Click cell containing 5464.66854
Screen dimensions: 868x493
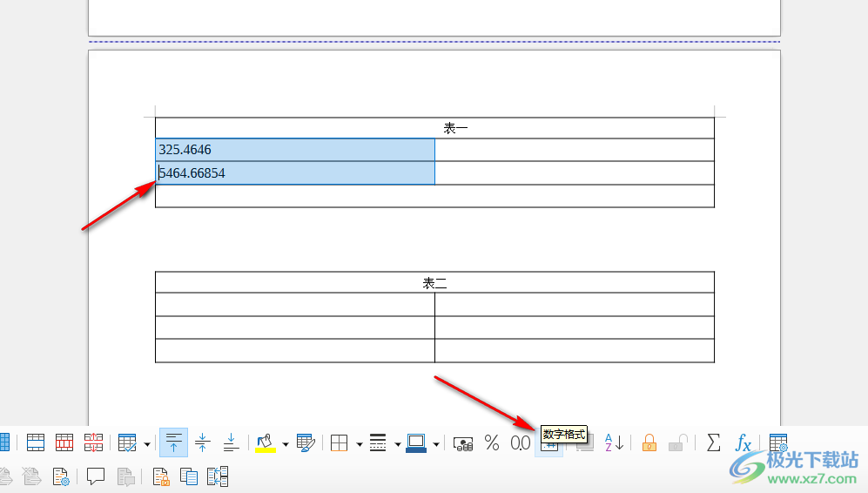click(295, 172)
